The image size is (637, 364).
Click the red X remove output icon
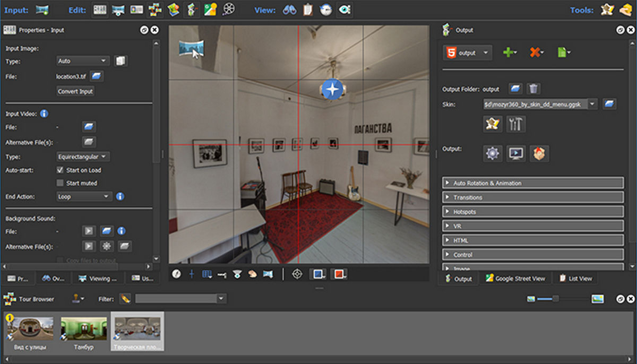click(536, 53)
